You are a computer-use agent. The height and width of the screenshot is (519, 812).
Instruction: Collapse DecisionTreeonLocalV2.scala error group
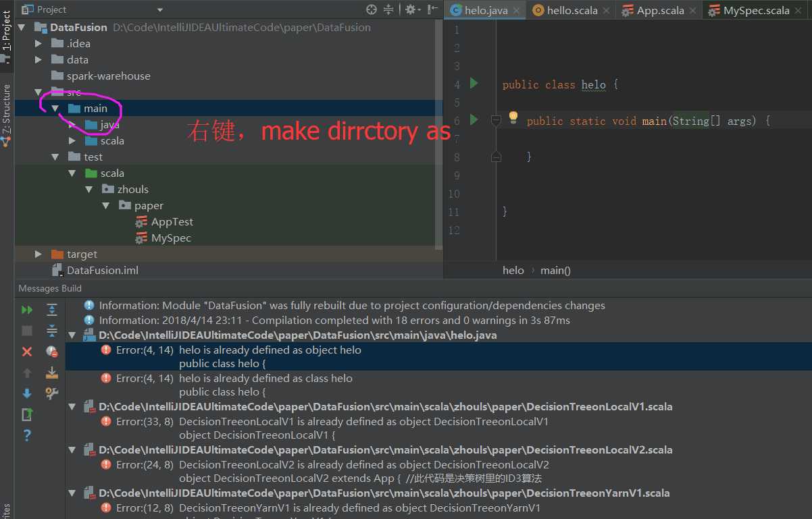(x=72, y=449)
